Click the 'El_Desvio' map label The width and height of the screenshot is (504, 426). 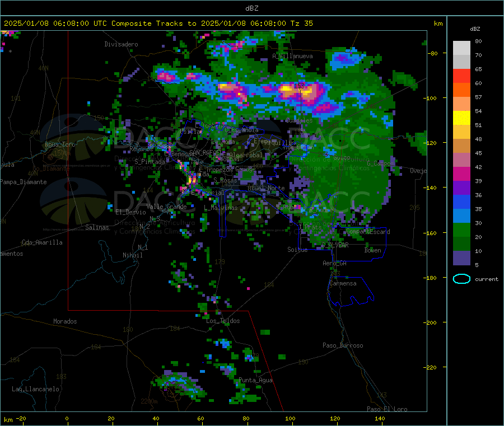pos(130,212)
